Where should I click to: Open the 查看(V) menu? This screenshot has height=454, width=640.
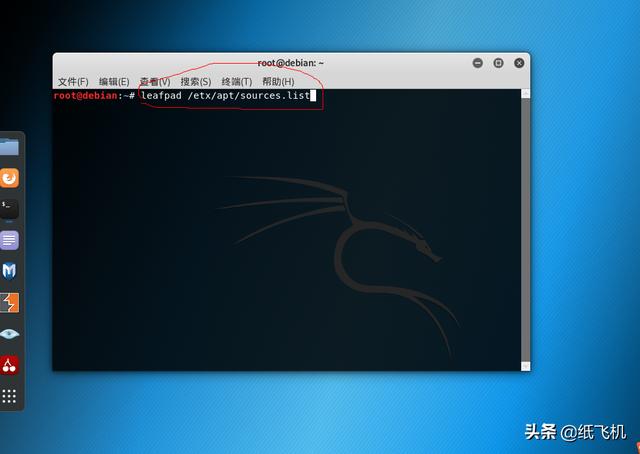[155, 82]
